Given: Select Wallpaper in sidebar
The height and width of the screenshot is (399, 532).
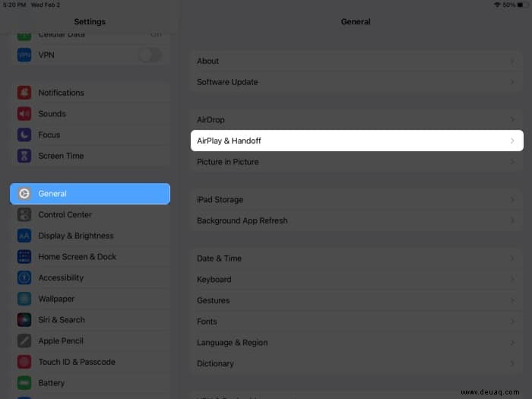Looking at the screenshot, I should (x=90, y=299).
